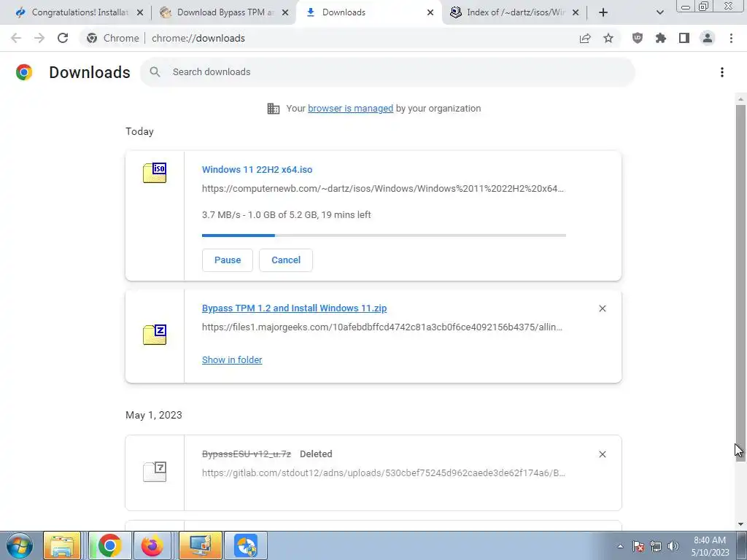747x560 pixels.
Task: Click the deleted 7z file icon
Action: [x=155, y=472]
